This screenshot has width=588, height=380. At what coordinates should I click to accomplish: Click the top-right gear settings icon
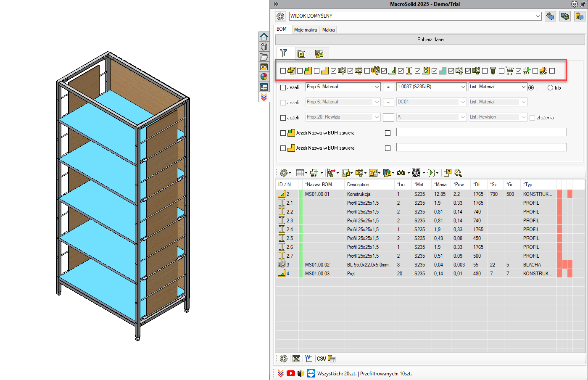pos(575,4)
